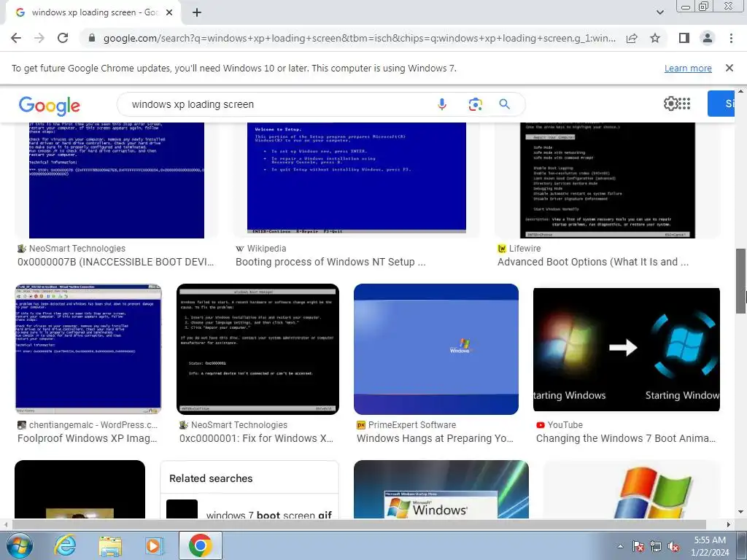This screenshot has width=747, height=560.
Task: Open Windows Media Player from taskbar
Action: point(153,545)
